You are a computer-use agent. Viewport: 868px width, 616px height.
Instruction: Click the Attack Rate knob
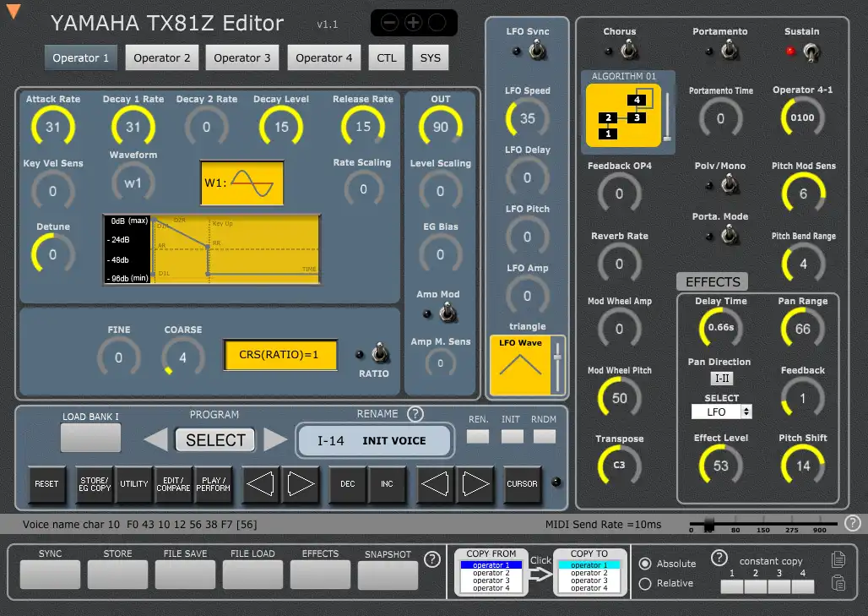click(53, 127)
